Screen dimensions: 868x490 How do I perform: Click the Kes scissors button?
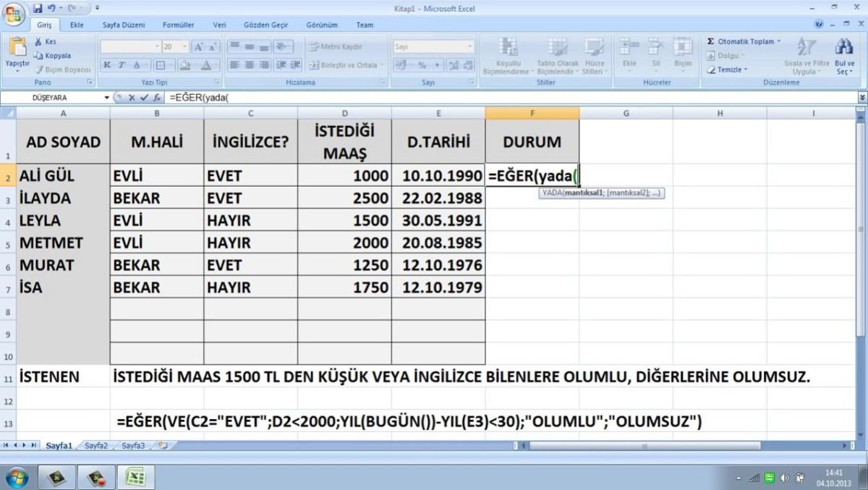(45, 42)
